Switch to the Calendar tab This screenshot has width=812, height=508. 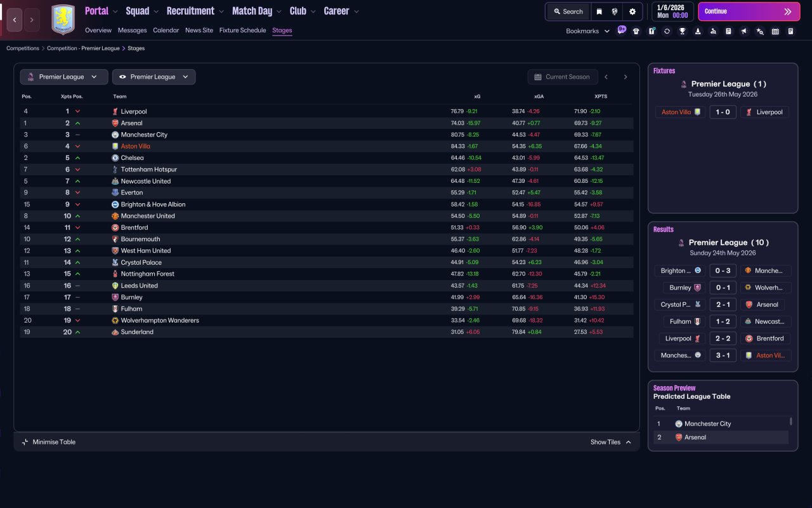pyautogui.click(x=166, y=30)
